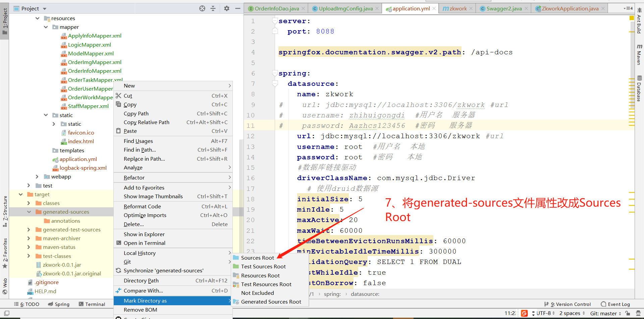Open the Terminal tool window
Viewport: 644px width, 319px height.
tap(92, 304)
